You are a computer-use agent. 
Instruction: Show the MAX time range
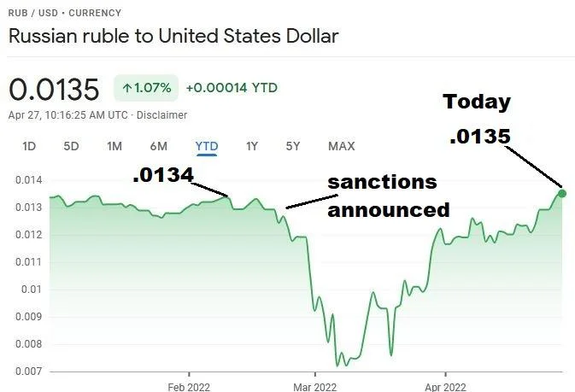[x=341, y=146]
